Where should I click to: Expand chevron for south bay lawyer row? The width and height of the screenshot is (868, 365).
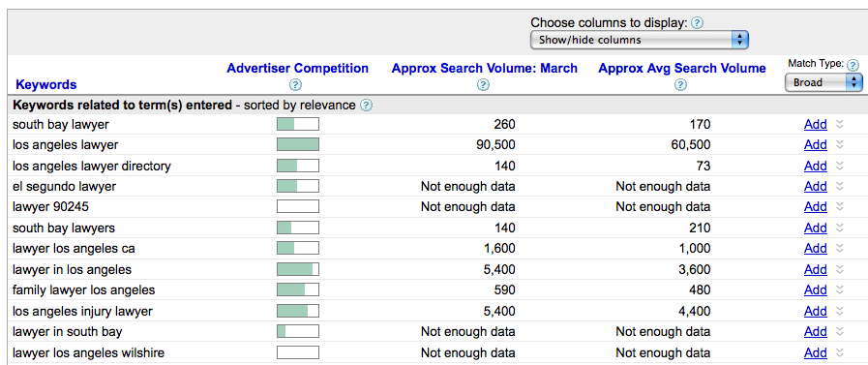[840, 124]
